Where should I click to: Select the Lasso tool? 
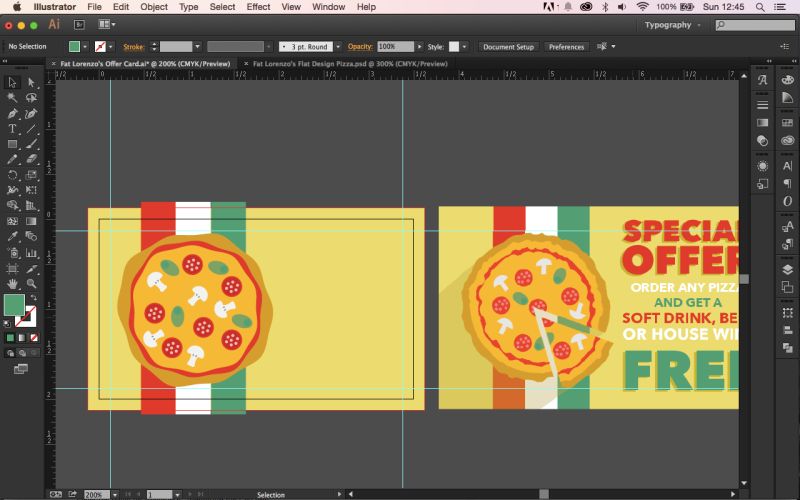pyautogui.click(x=31, y=97)
